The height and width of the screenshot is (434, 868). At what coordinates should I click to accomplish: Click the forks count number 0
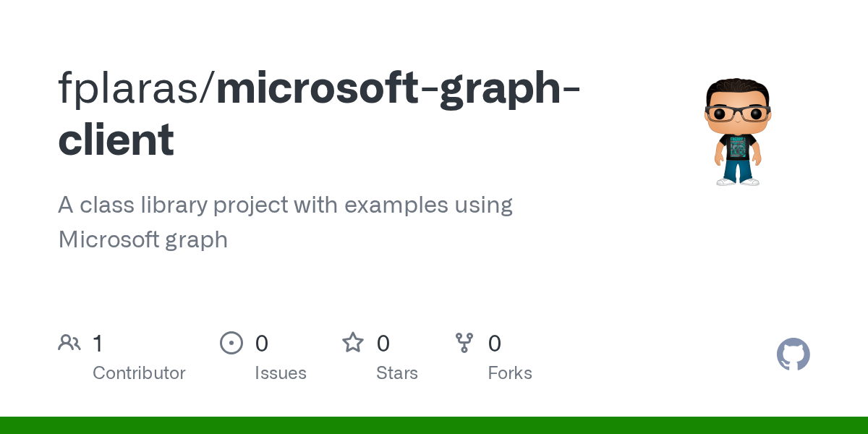click(495, 344)
